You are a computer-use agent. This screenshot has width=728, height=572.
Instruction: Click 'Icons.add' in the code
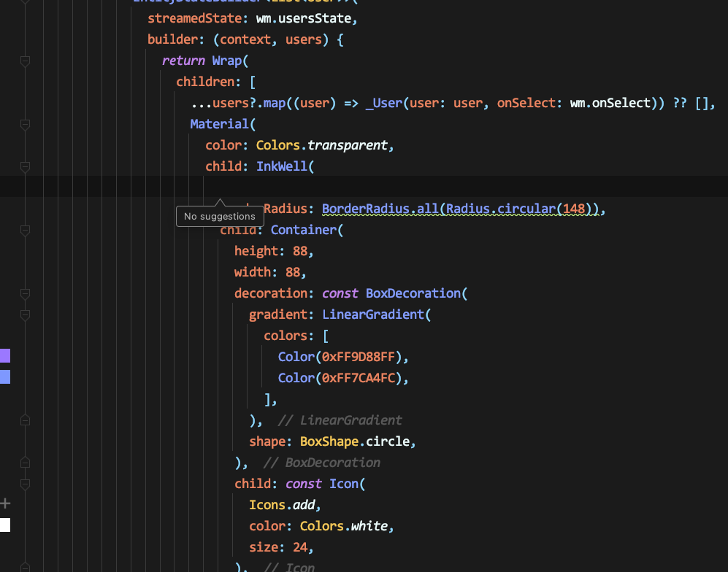click(x=282, y=505)
